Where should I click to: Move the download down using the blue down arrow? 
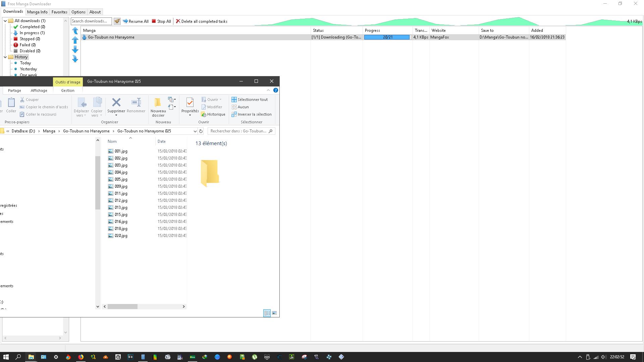(75, 50)
